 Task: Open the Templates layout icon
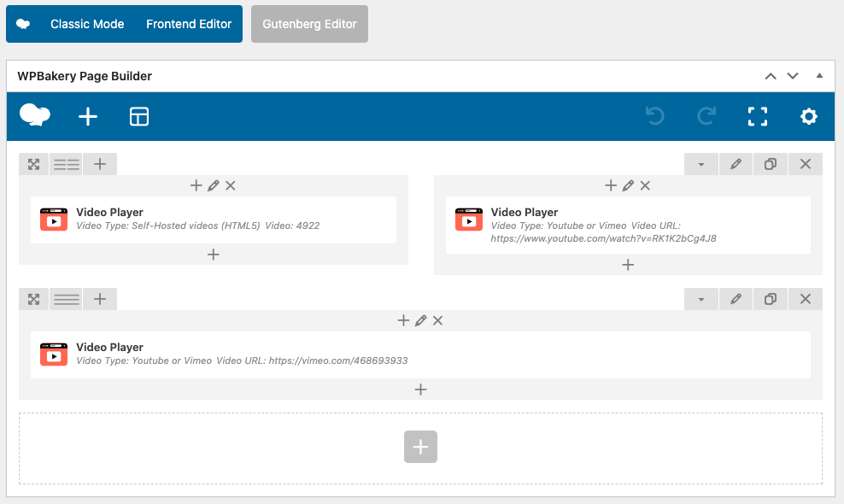139,116
